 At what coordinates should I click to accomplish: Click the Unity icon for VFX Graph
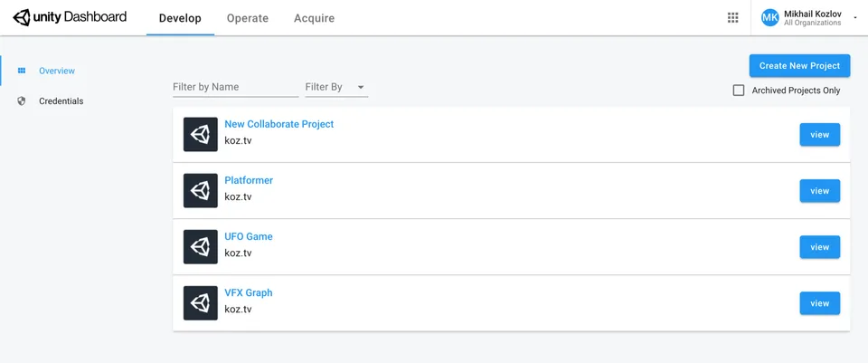[x=201, y=303]
